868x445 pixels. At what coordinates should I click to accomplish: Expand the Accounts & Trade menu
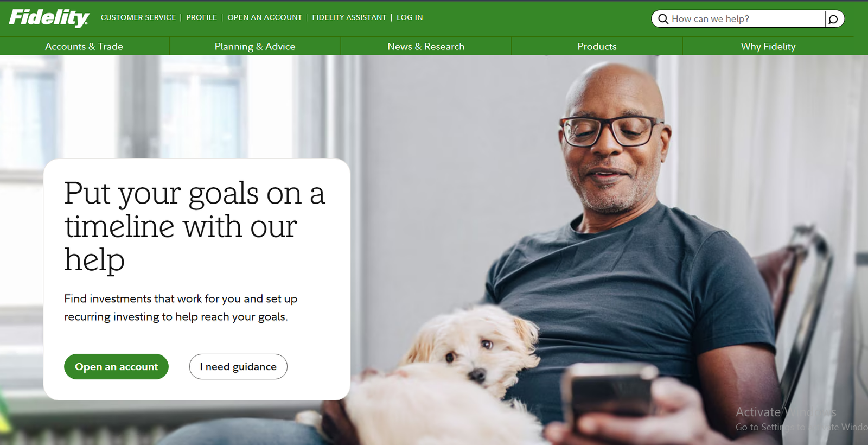click(x=84, y=47)
